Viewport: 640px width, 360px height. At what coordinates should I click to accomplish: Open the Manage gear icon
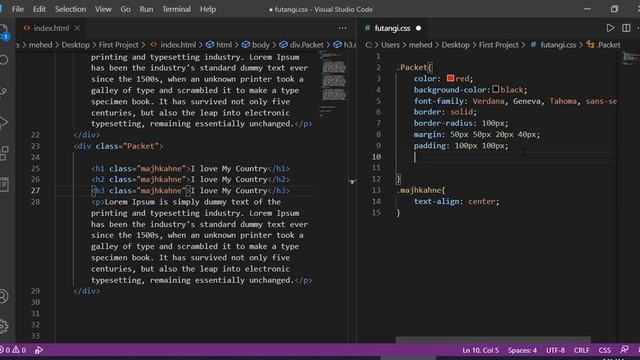[x=3, y=326]
